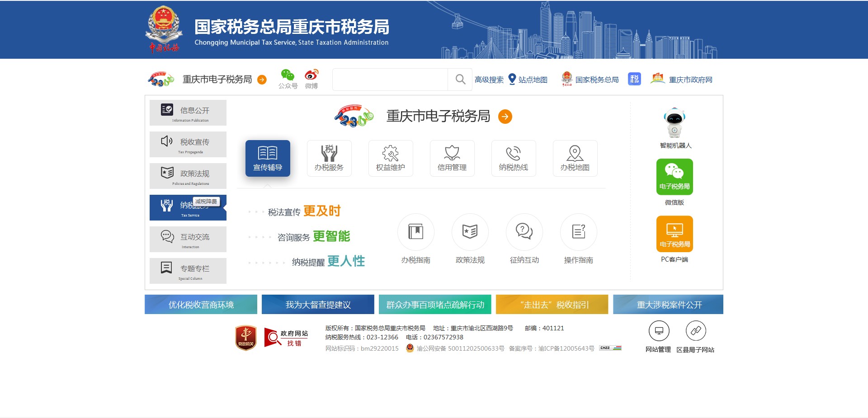Click the 党政机关 red badge icon
This screenshot has width=868, height=418.
pos(246,338)
